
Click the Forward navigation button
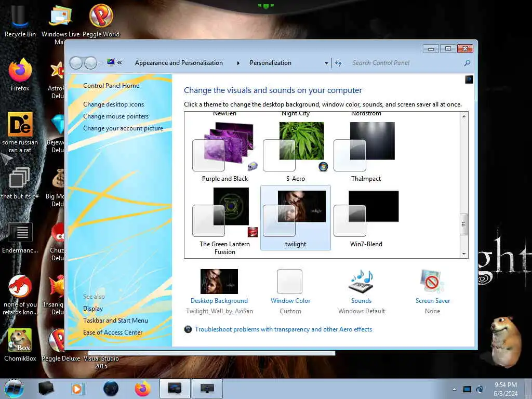90,63
